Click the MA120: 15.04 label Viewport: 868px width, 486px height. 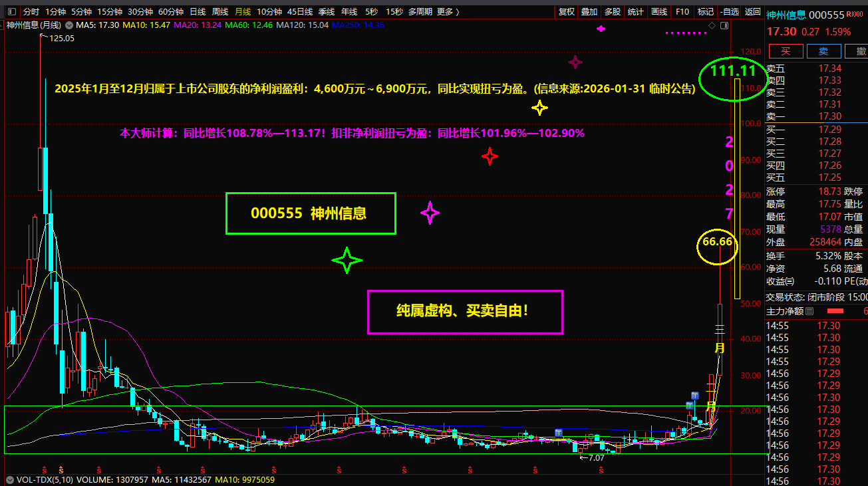(x=303, y=25)
